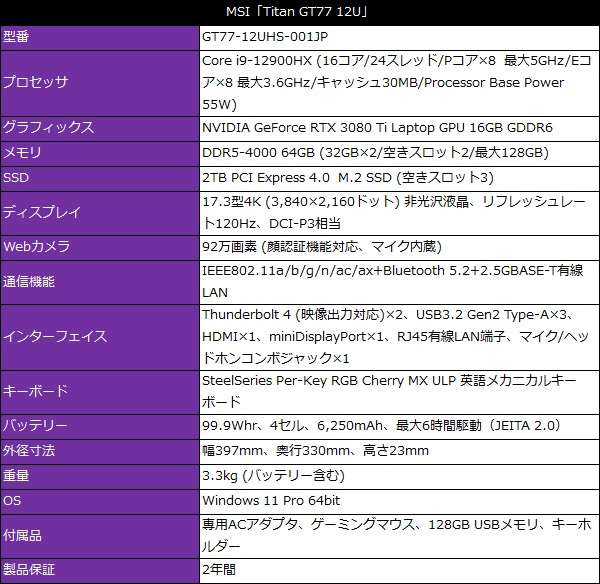Click the 92万画素 webcam value
Image resolution: width=600 pixels, height=584 pixels.
(x=399, y=248)
